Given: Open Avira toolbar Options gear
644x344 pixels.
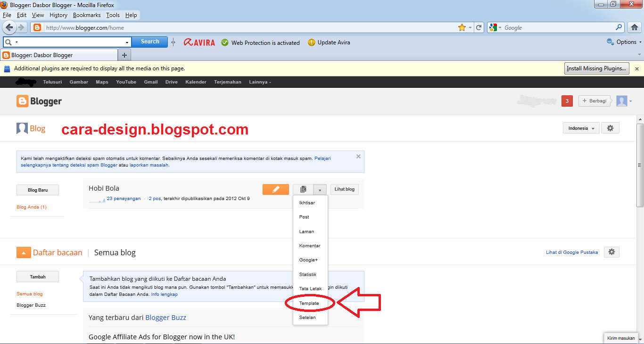Looking at the screenshot, I should (x=610, y=42).
